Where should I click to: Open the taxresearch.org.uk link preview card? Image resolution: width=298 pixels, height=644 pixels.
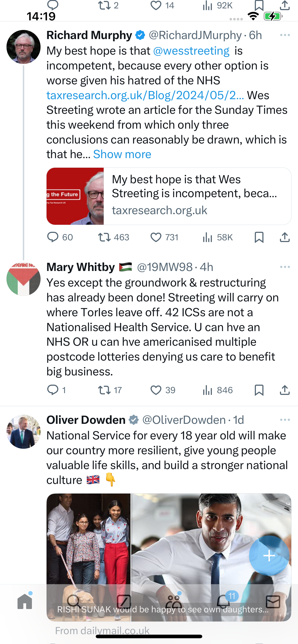click(x=169, y=196)
